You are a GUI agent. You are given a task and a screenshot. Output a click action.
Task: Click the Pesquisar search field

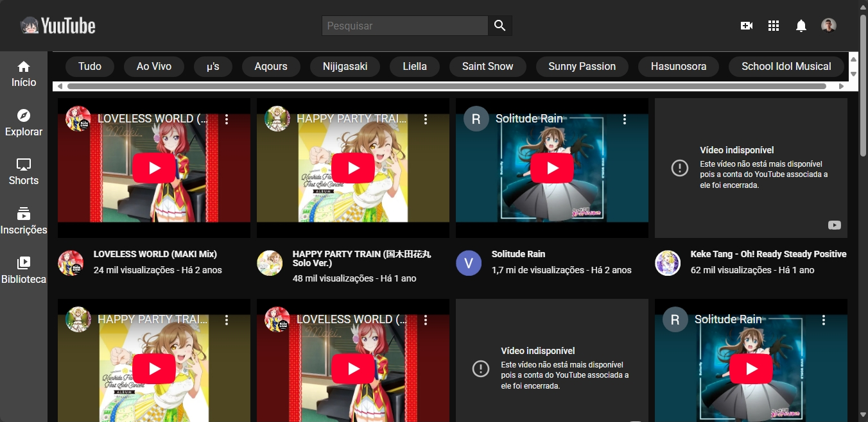pyautogui.click(x=404, y=26)
